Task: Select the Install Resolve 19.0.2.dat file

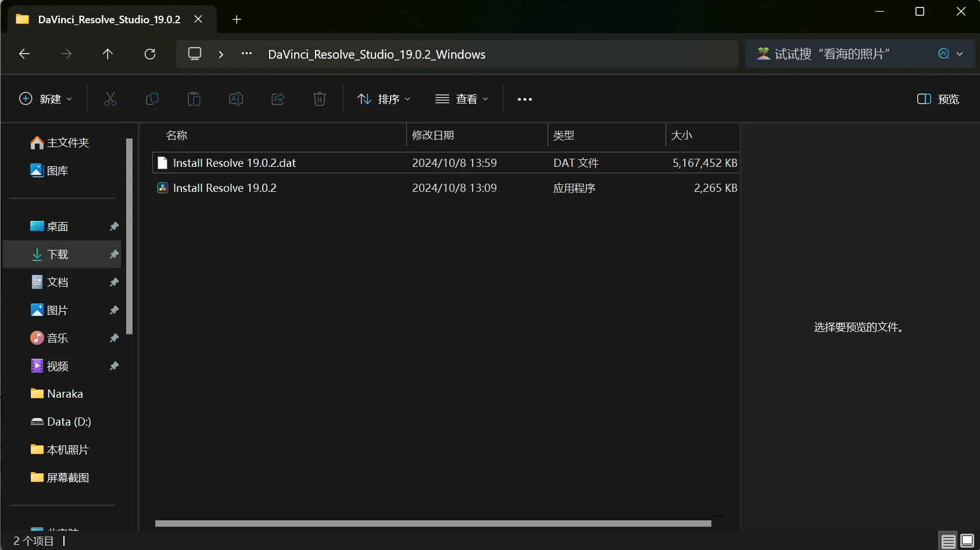Action: pos(234,163)
